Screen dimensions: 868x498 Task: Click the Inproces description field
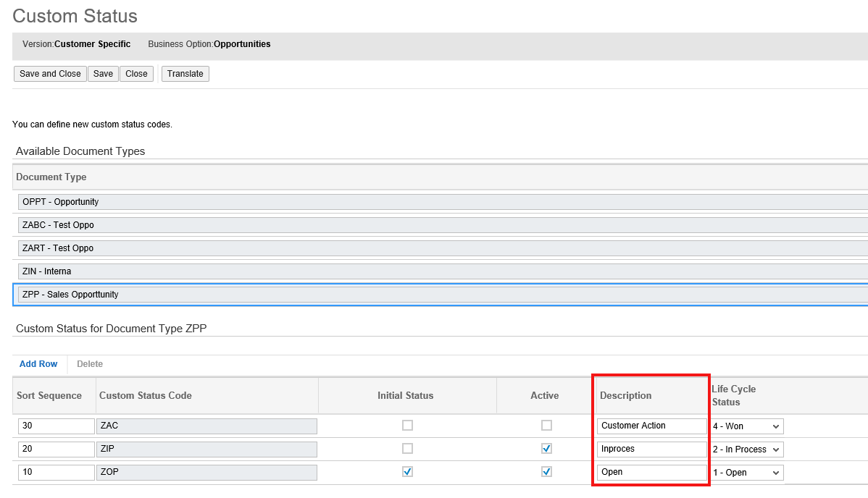651,450
